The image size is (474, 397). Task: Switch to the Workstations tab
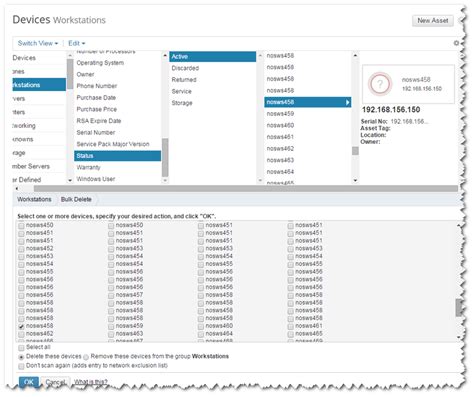pyautogui.click(x=34, y=199)
